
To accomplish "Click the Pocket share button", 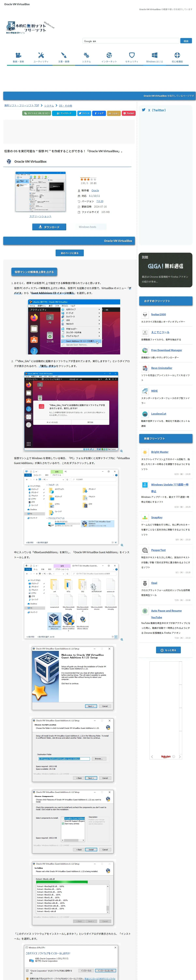I will [129, 113].
